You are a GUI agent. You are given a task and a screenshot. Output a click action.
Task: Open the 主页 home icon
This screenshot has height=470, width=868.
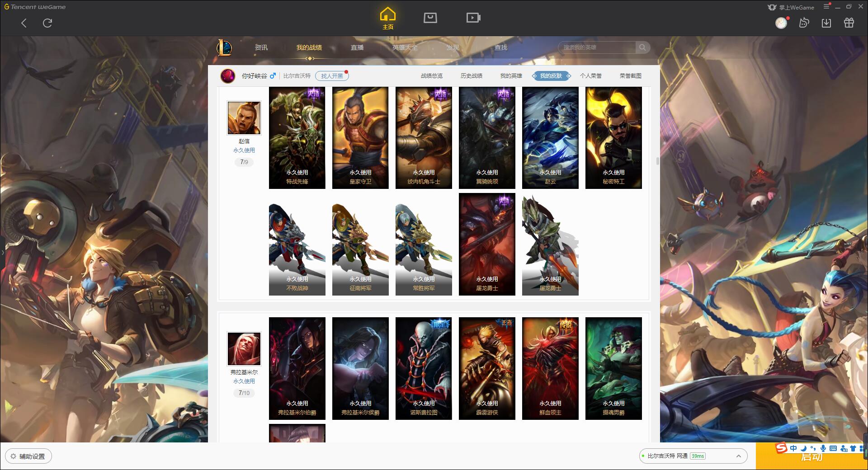pos(388,19)
